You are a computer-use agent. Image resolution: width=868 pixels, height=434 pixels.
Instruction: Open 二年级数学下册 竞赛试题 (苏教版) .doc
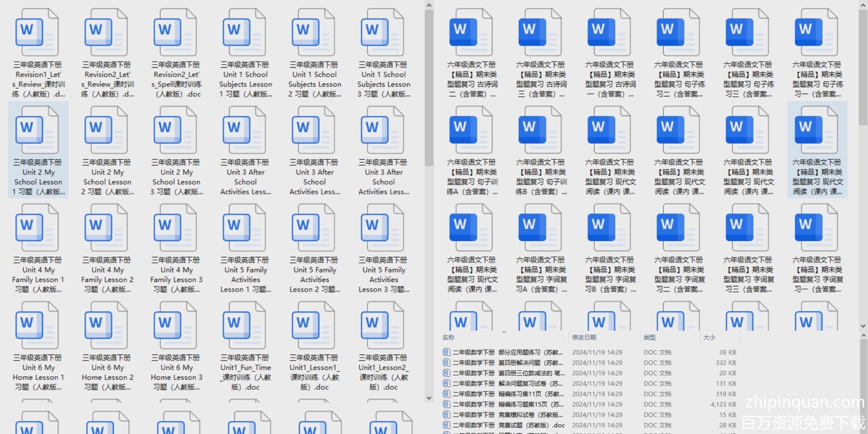click(x=509, y=425)
